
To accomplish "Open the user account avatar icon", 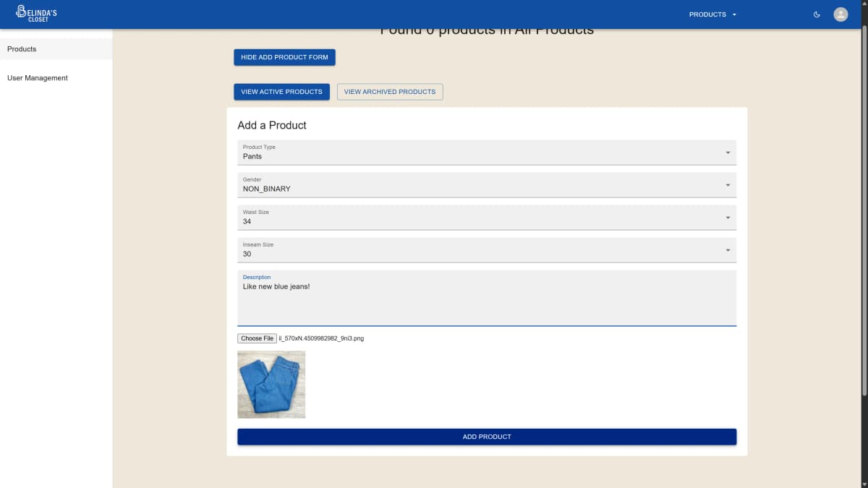I will pyautogui.click(x=841, y=14).
